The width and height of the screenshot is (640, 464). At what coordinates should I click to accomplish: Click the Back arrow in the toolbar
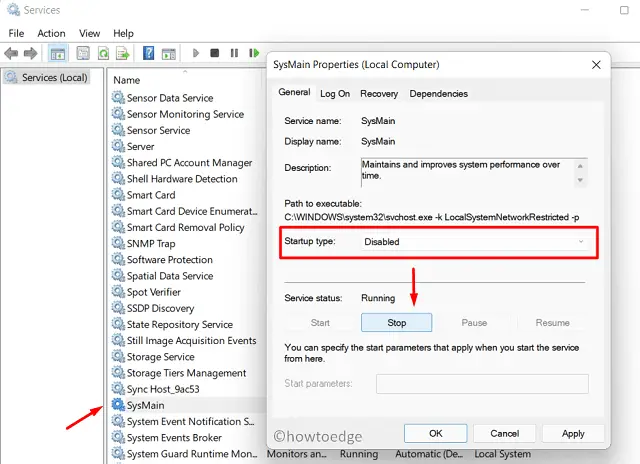[x=13, y=53]
